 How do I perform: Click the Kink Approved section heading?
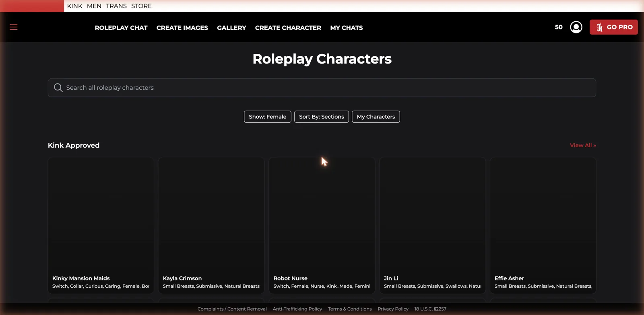[x=74, y=145]
